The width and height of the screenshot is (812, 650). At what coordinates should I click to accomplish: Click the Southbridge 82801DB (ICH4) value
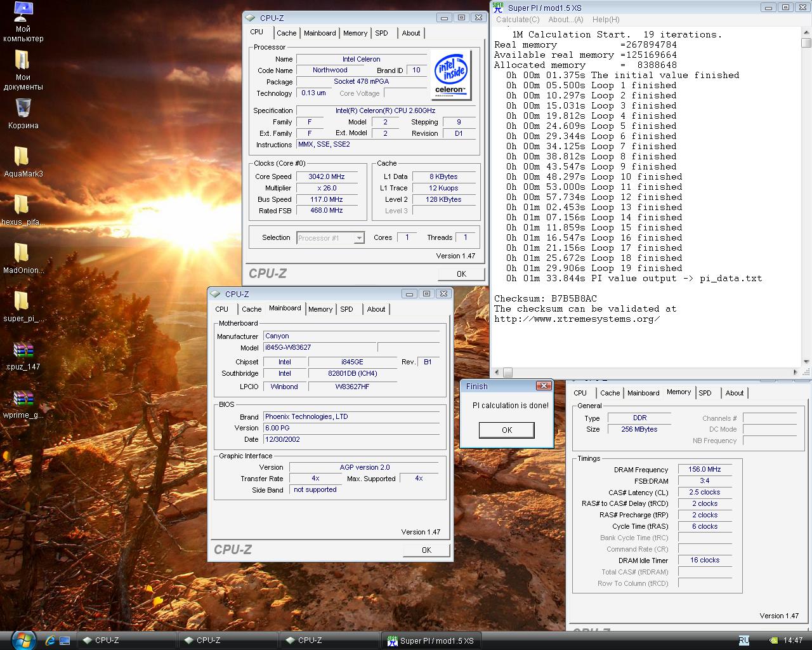tap(352, 373)
